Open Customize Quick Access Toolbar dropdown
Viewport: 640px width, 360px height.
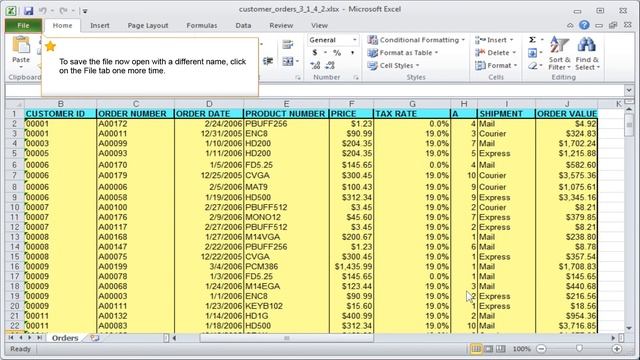point(85,11)
